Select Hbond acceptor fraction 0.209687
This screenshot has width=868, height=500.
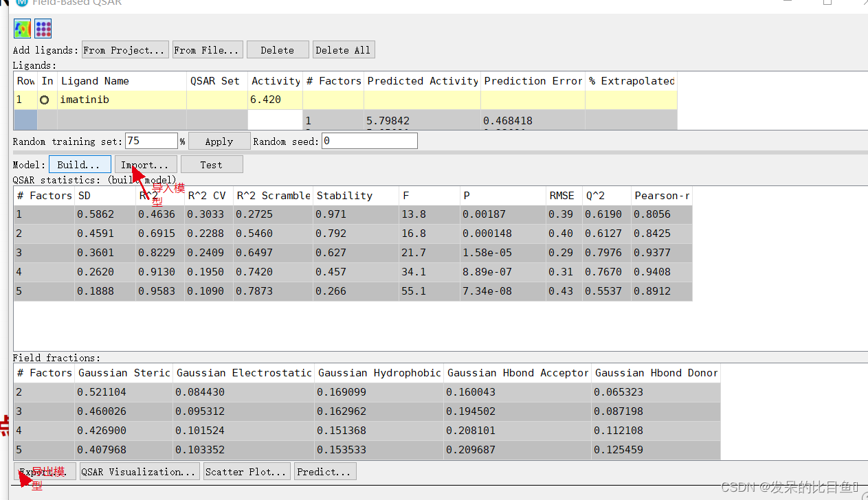point(518,450)
